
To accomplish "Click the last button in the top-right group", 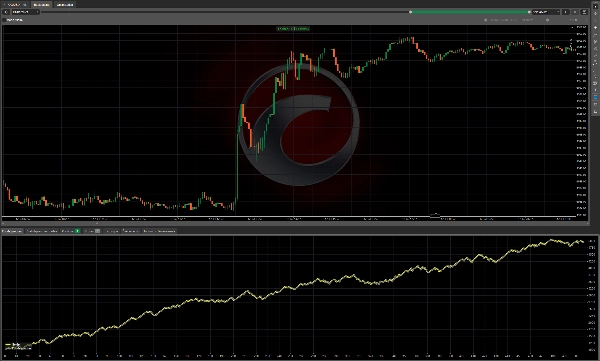I will coord(584,12).
